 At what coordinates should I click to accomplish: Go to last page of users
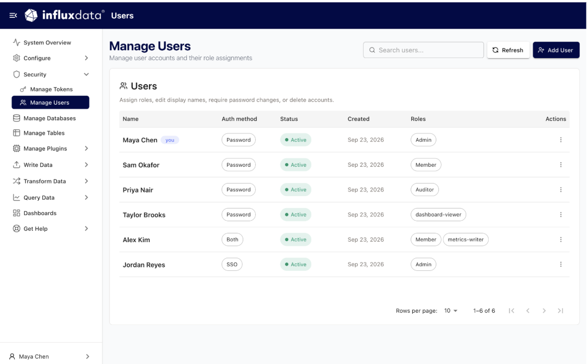(x=560, y=311)
